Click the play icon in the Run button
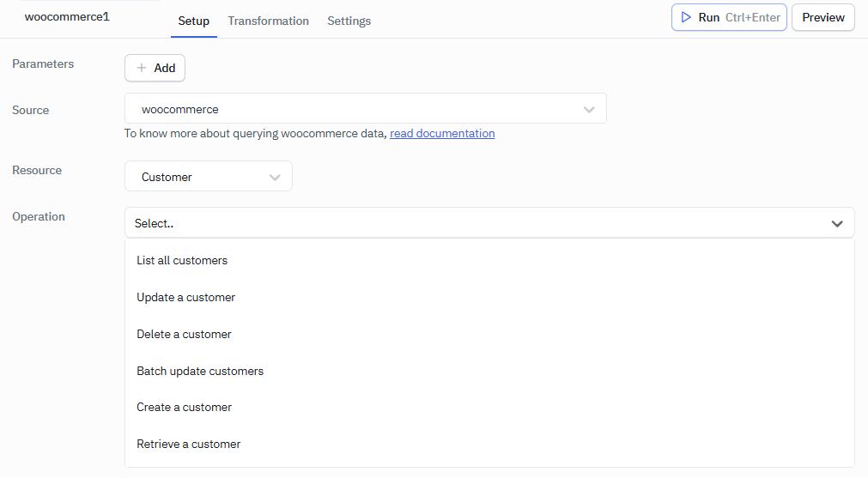 click(686, 17)
